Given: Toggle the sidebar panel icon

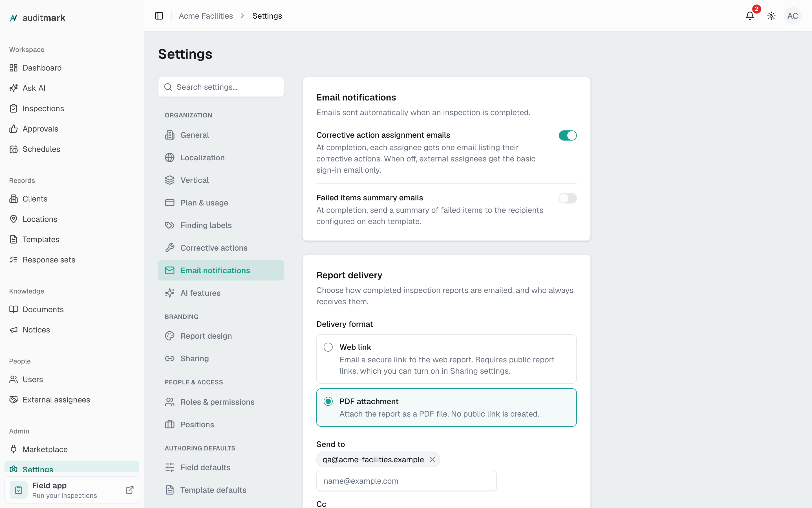Looking at the screenshot, I should (x=159, y=16).
